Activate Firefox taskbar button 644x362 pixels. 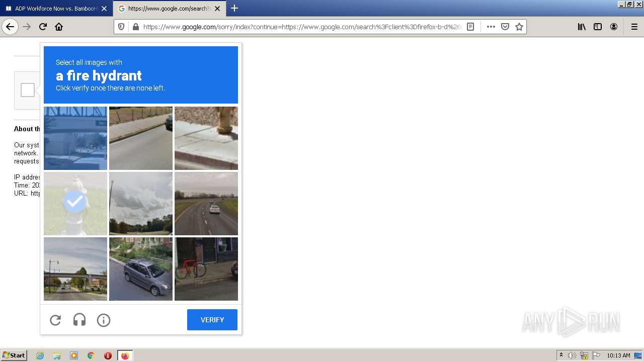click(125, 355)
